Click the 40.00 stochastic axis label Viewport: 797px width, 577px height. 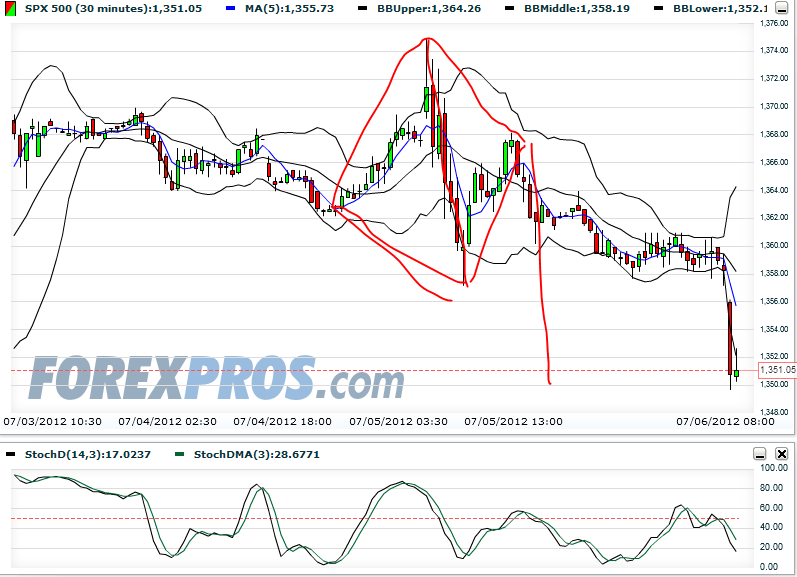771,527
